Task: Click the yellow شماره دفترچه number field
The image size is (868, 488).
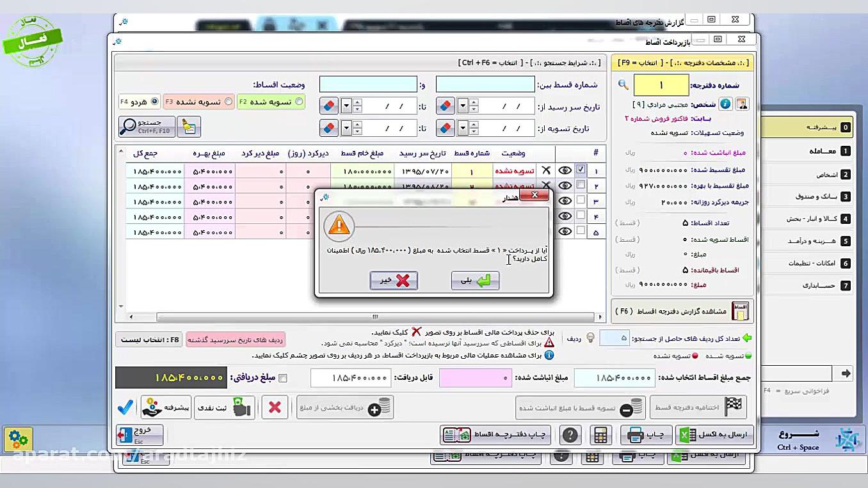Action: [x=661, y=85]
